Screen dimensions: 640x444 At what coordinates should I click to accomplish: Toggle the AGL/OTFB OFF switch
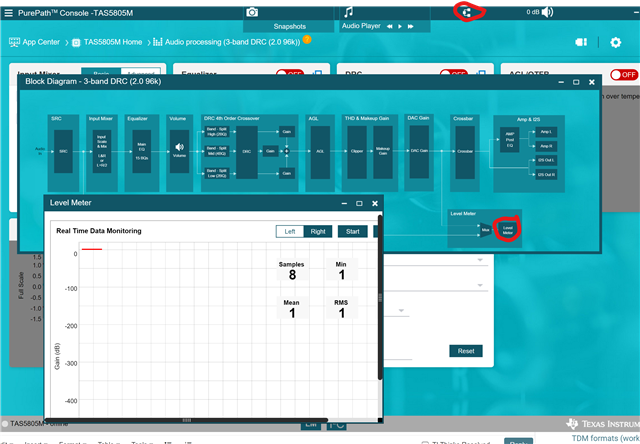pyautogui.click(x=624, y=75)
